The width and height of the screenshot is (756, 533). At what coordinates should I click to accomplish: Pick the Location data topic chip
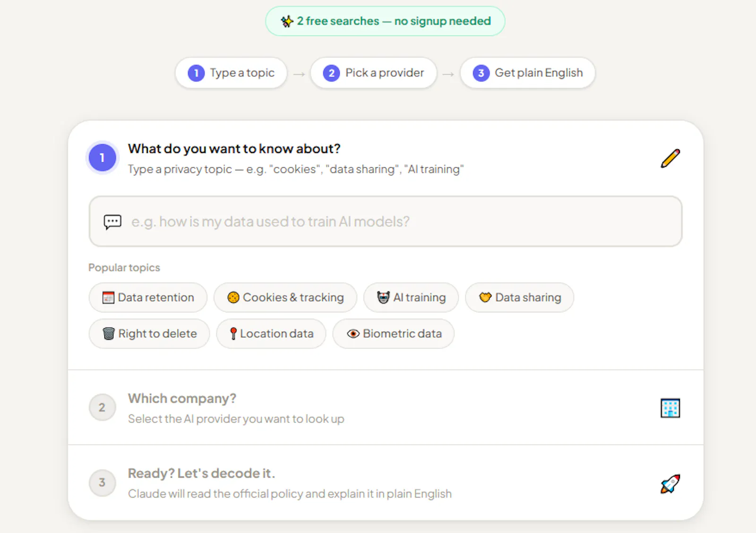tap(271, 334)
